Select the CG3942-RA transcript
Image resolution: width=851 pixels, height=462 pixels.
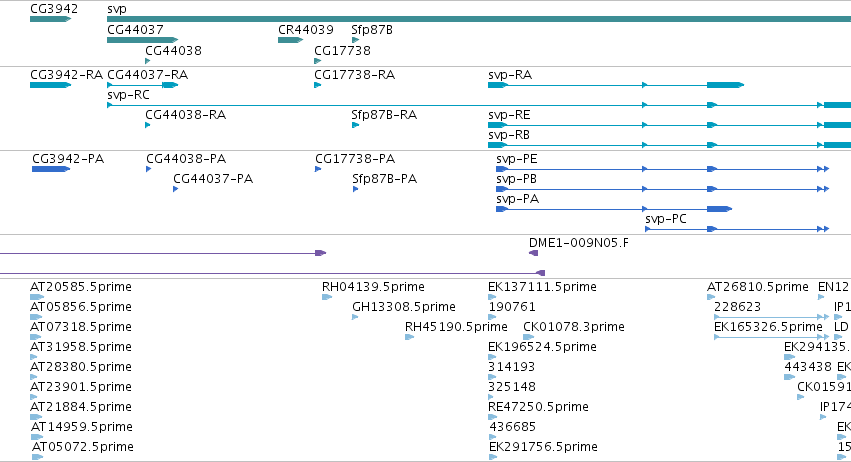coord(50,85)
